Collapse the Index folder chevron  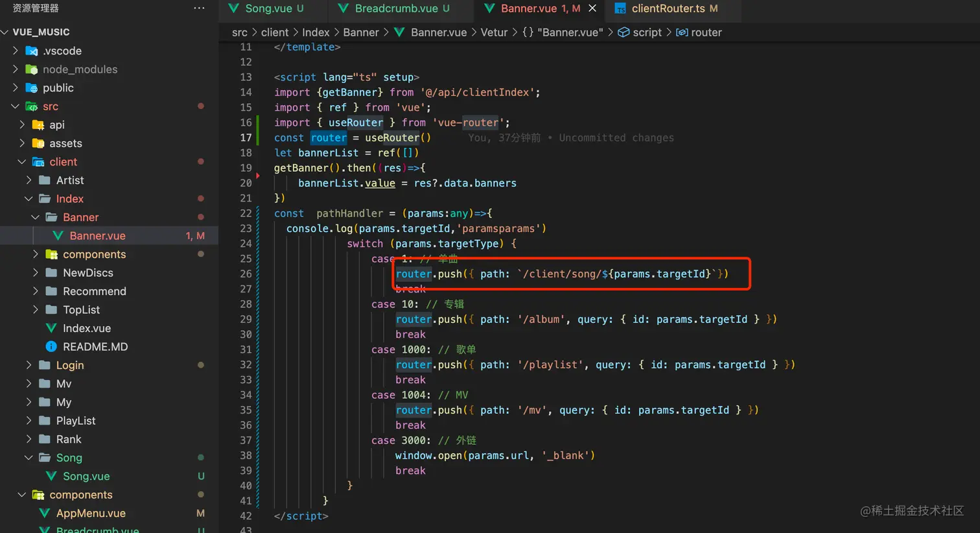coord(29,198)
